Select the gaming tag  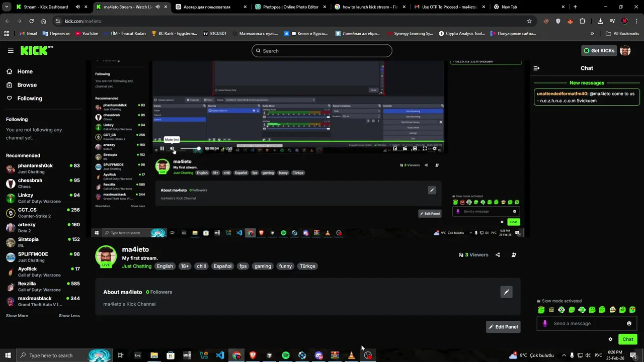tap(263, 266)
